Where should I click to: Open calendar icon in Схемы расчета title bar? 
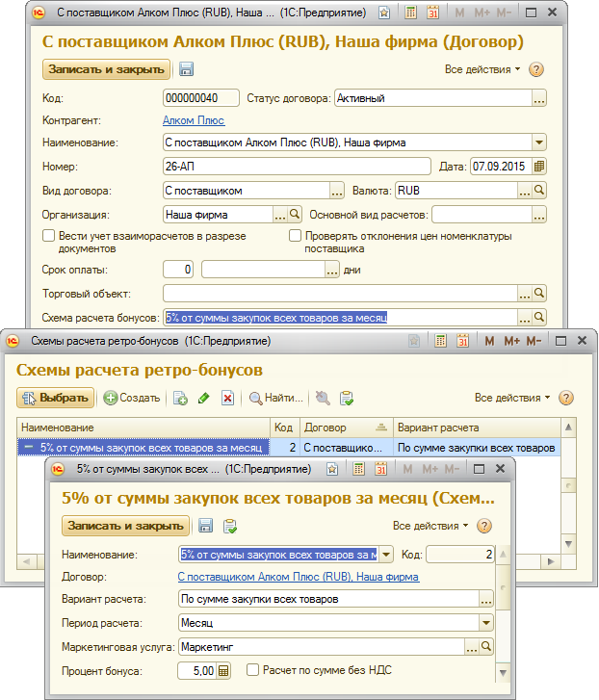[462, 341]
